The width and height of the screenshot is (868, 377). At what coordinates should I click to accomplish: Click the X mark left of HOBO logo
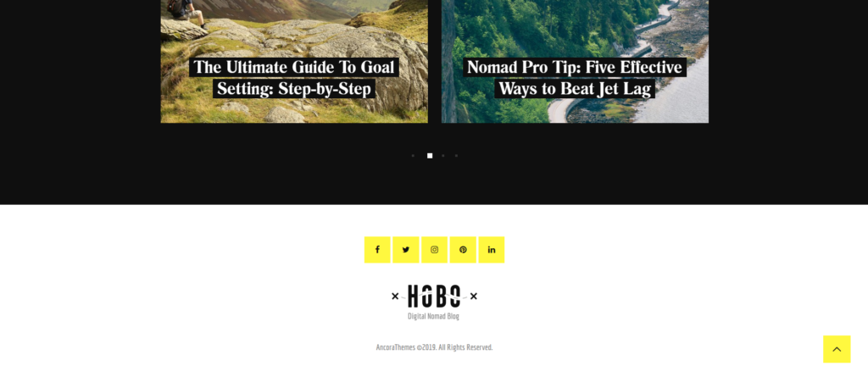pyautogui.click(x=395, y=297)
